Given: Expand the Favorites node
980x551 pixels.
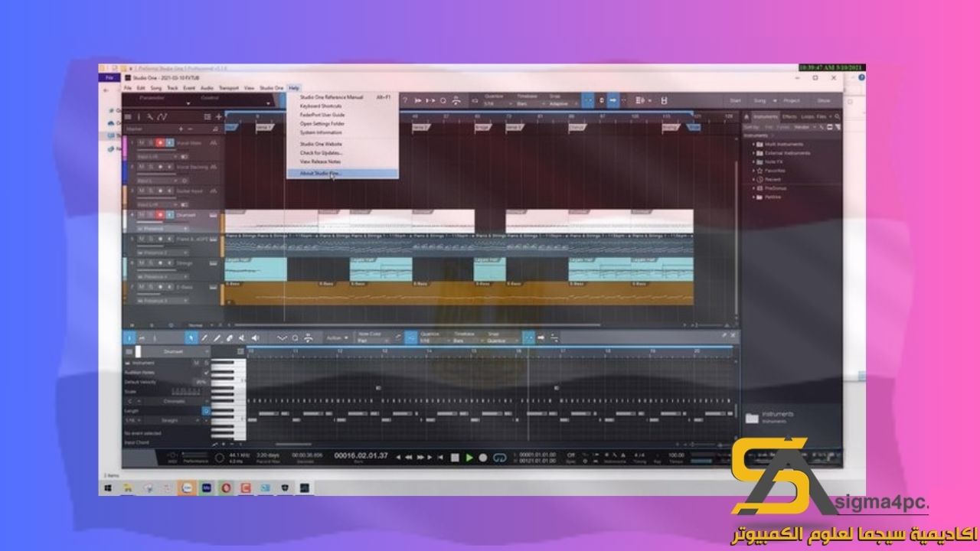Looking at the screenshot, I should coord(754,170).
